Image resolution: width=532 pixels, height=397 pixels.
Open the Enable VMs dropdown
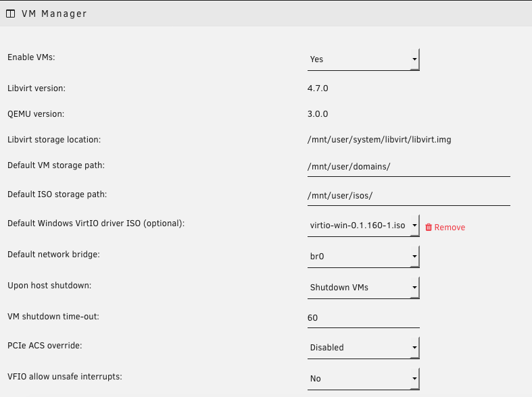click(x=364, y=59)
